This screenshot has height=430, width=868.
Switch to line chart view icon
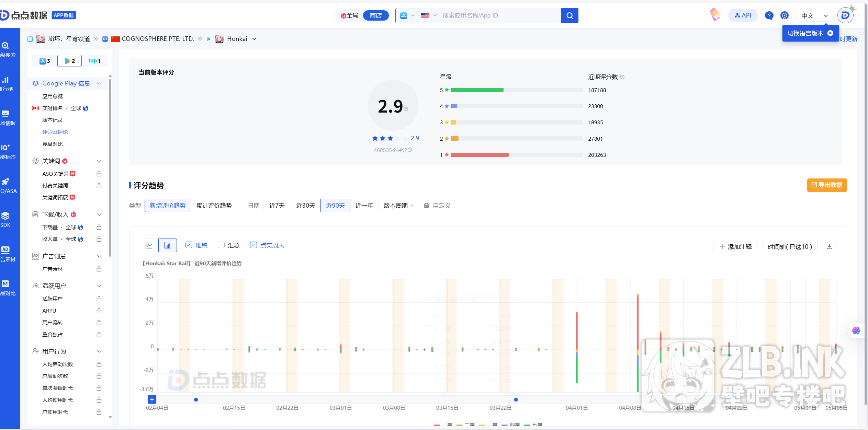tap(149, 245)
